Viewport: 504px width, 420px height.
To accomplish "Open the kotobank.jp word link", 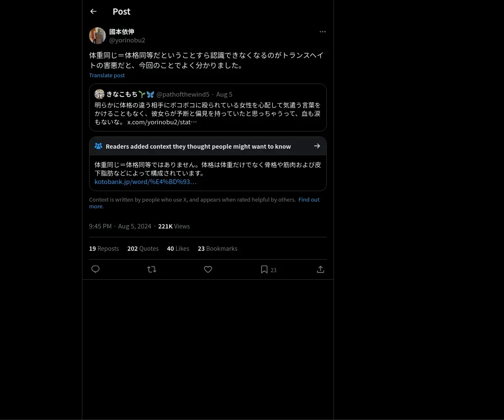I will tap(145, 182).
